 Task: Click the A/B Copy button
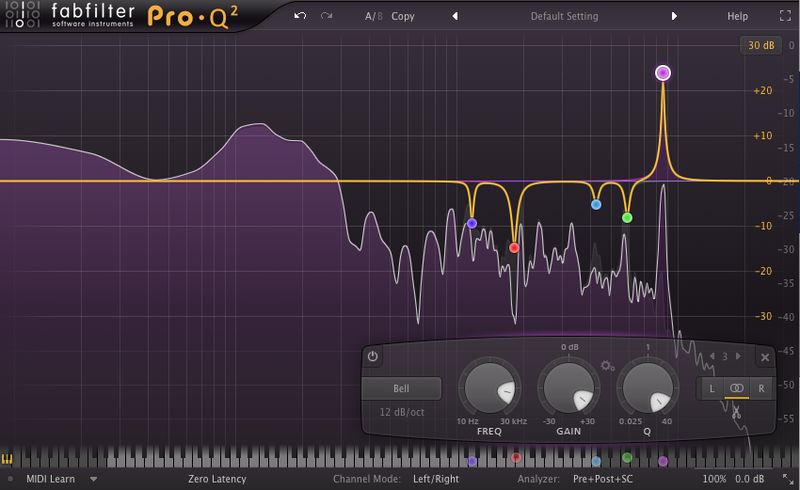click(x=403, y=17)
